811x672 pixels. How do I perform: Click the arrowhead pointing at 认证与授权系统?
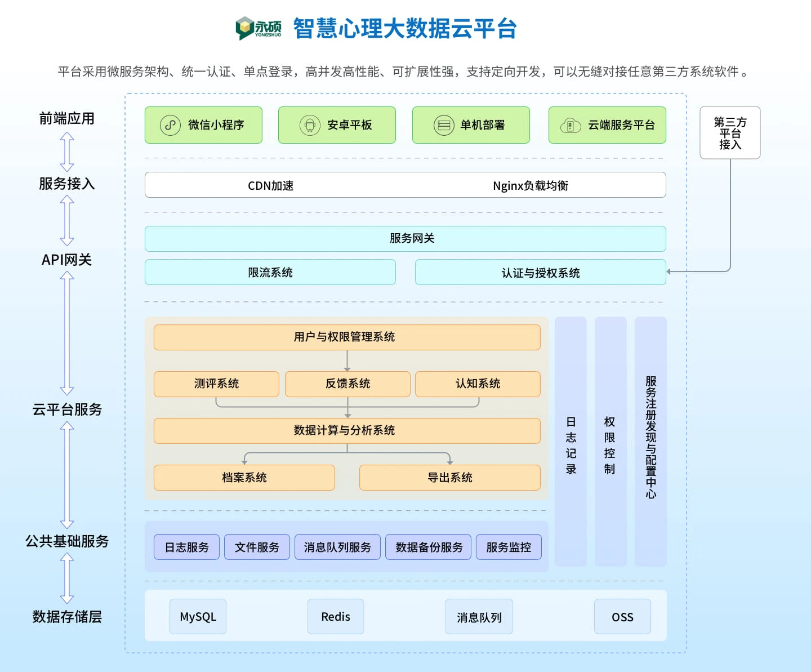point(669,272)
